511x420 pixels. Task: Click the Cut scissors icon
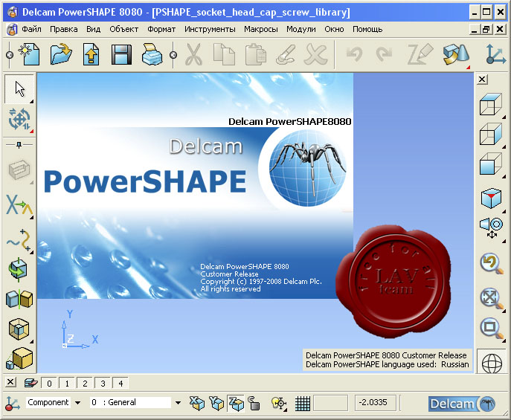click(x=193, y=54)
